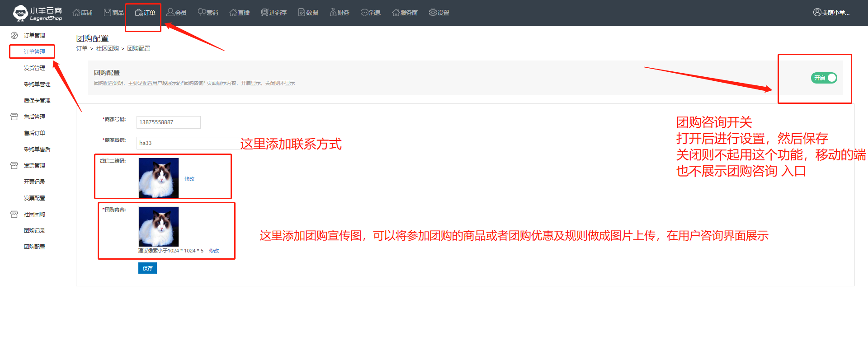
Task: Open the user account menu at top right
Action: [831, 13]
